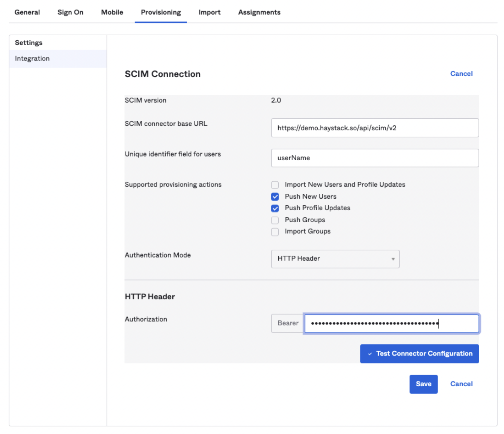Image resolution: width=504 pixels, height=434 pixels.
Task: Focus the Unique identifier field for users
Action: click(374, 158)
